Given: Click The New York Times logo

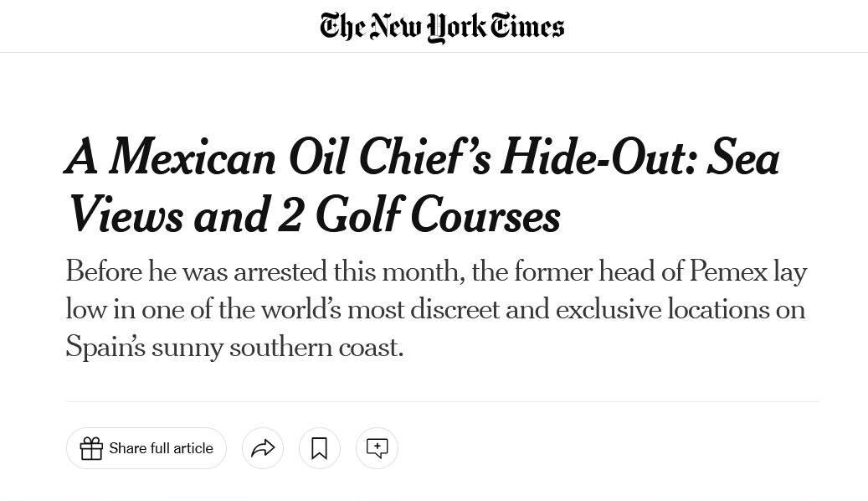Looking at the screenshot, I should 442,26.
